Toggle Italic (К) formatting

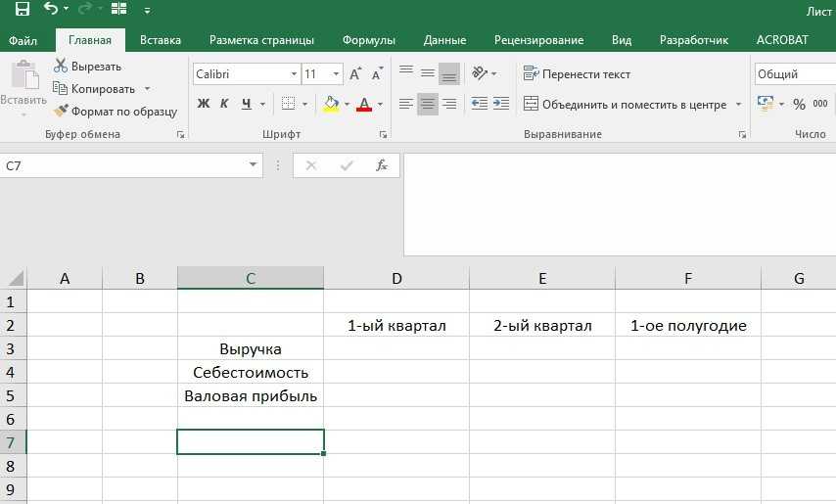(224, 104)
